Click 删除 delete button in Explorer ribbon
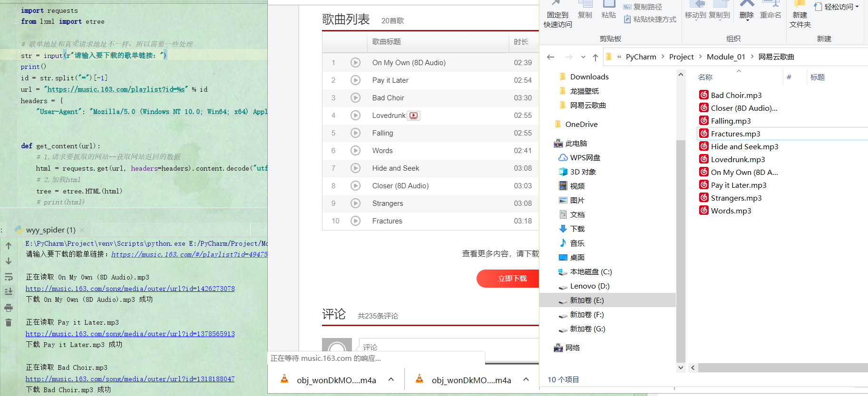Image resolution: width=868 pixels, height=396 pixels. click(747, 10)
